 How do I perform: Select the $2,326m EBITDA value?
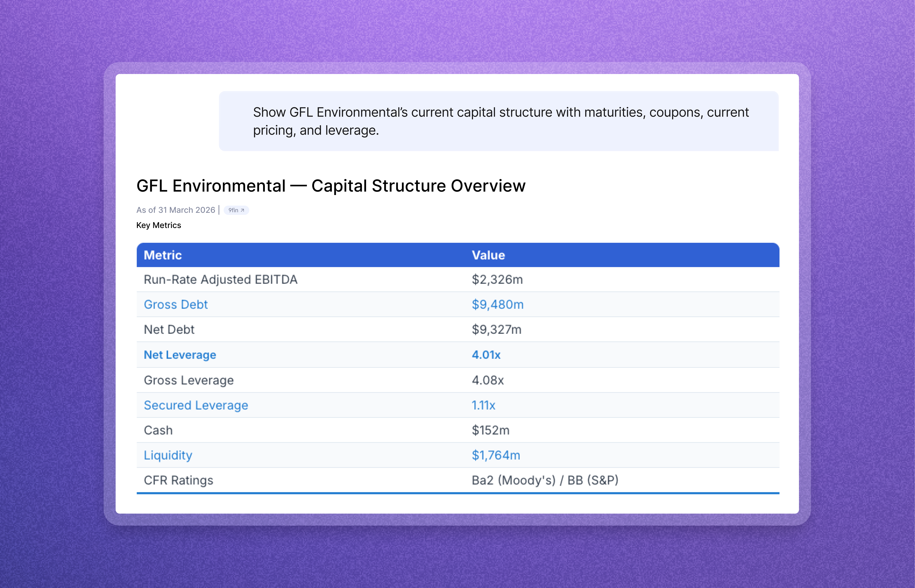[x=497, y=279]
